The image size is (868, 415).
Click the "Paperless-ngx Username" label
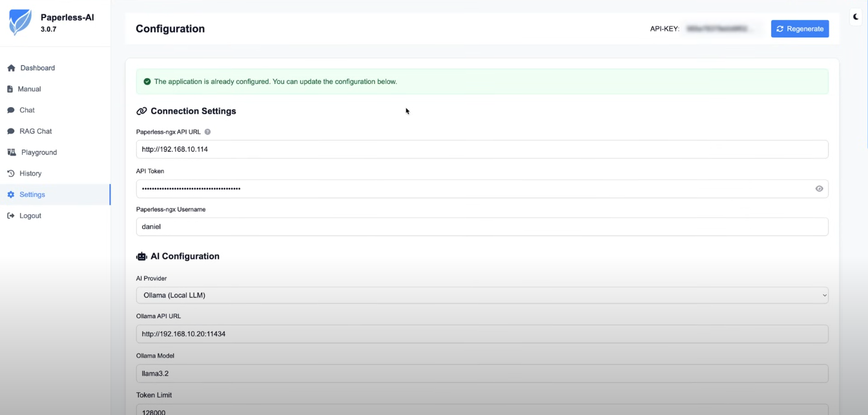(x=170, y=209)
